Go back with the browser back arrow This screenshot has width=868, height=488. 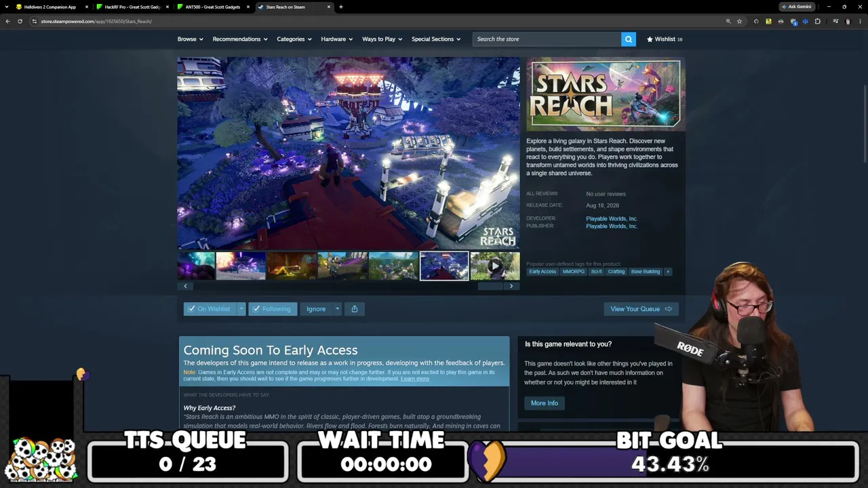pyautogui.click(x=7, y=21)
